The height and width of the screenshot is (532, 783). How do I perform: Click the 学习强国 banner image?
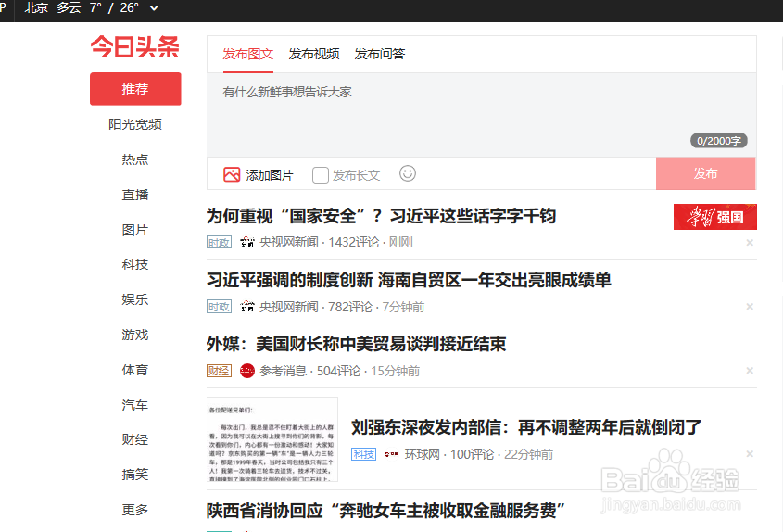coord(715,217)
